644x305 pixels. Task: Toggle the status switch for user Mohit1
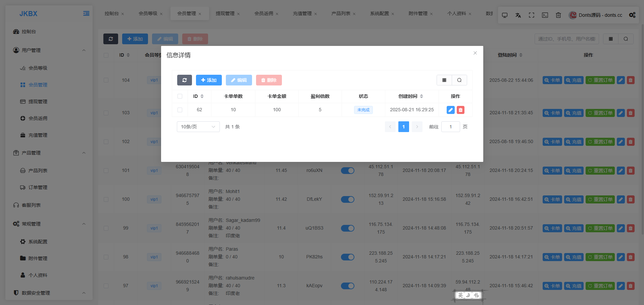[x=347, y=199]
